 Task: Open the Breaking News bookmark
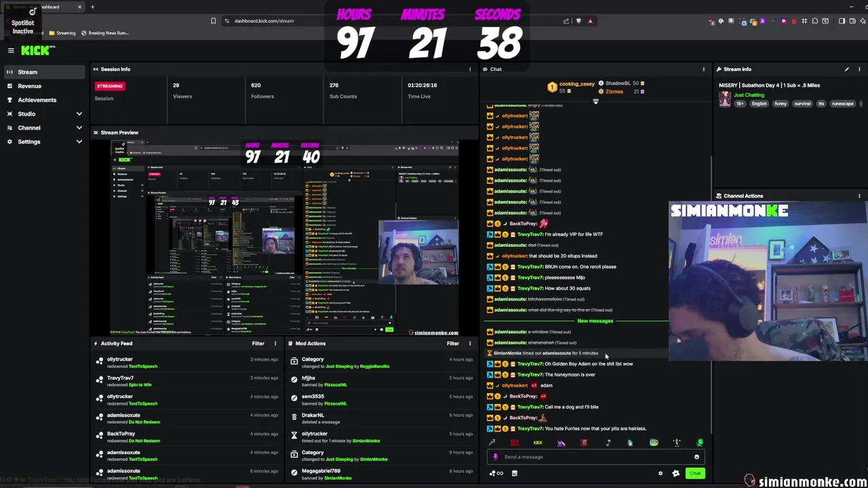(x=104, y=33)
